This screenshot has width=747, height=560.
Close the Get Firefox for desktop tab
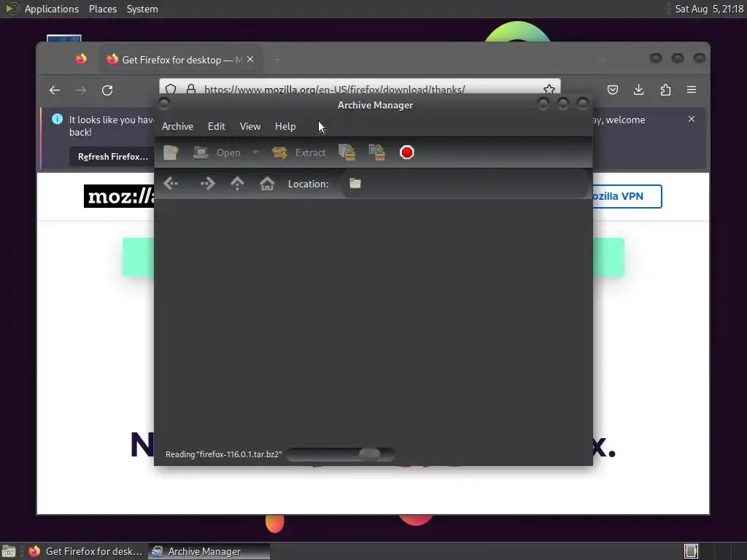[x=250, y=60]
